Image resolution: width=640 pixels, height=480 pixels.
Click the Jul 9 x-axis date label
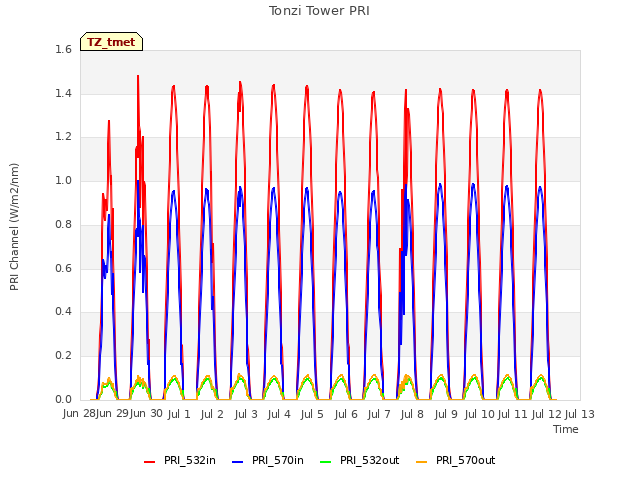(446, 414)
